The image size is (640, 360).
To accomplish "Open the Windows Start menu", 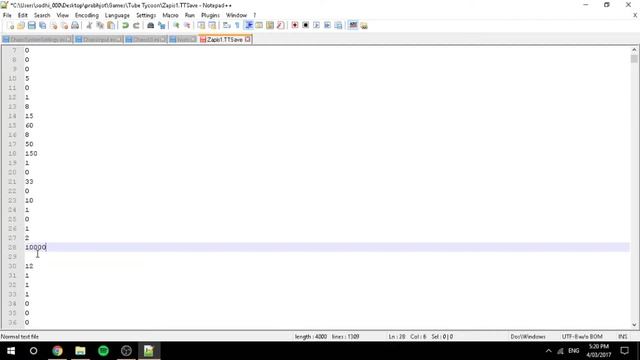I will [11, 351].
